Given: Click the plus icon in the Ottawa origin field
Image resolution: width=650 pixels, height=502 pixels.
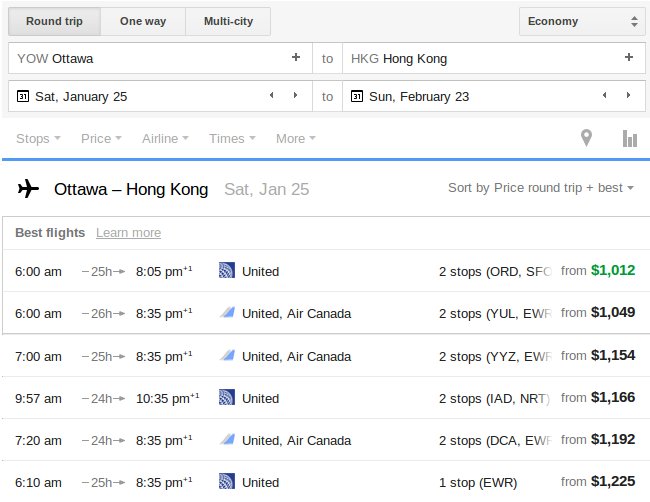Looking at the screenshot, I should point(295,58).
